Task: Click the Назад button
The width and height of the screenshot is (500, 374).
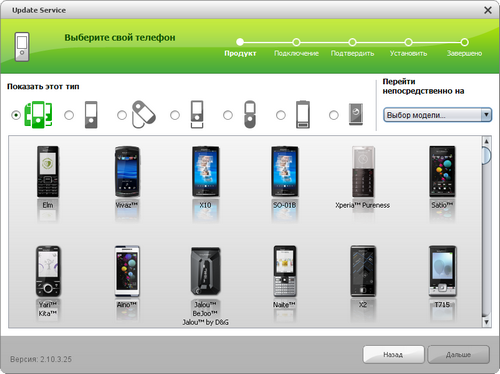Action: click(393, 354)
